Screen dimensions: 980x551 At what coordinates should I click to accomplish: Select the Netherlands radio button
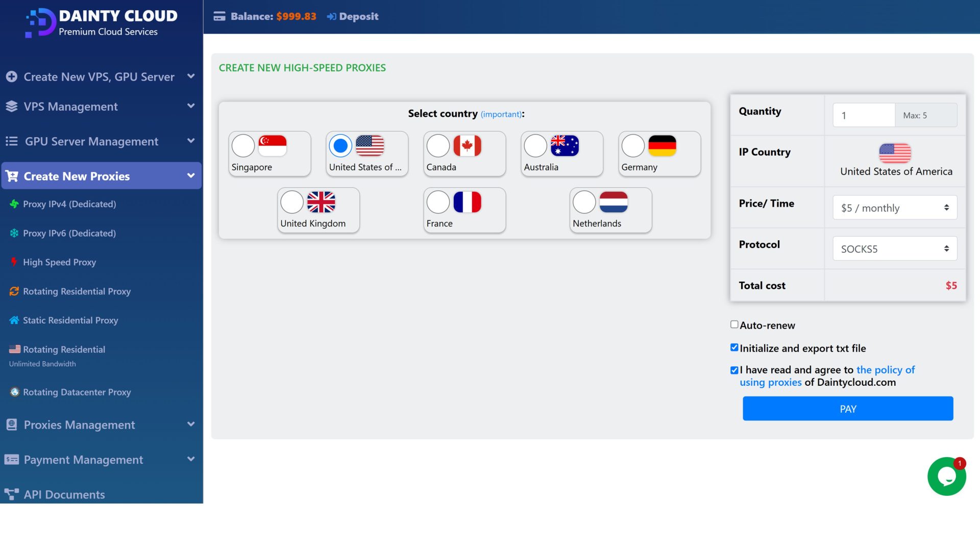coord(584,202)
